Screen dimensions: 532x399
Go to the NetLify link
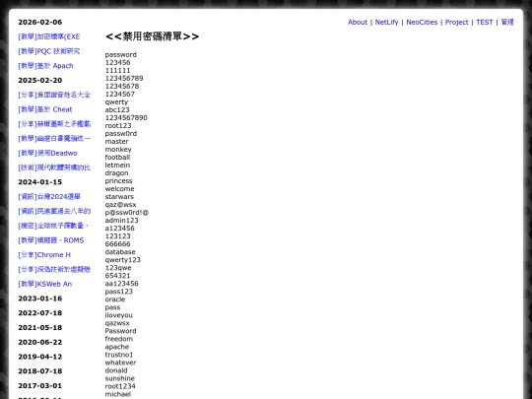[386, 22]
